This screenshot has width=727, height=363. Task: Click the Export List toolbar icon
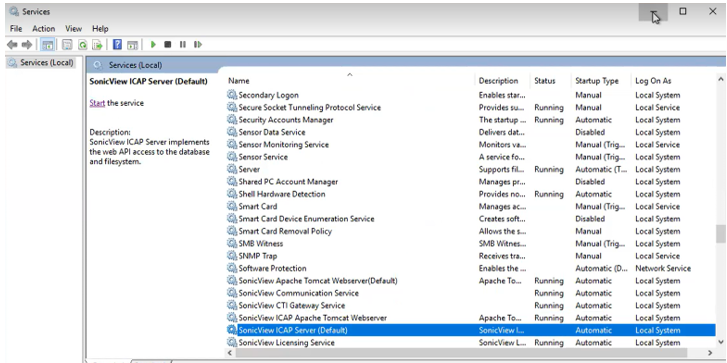[97, 45]
